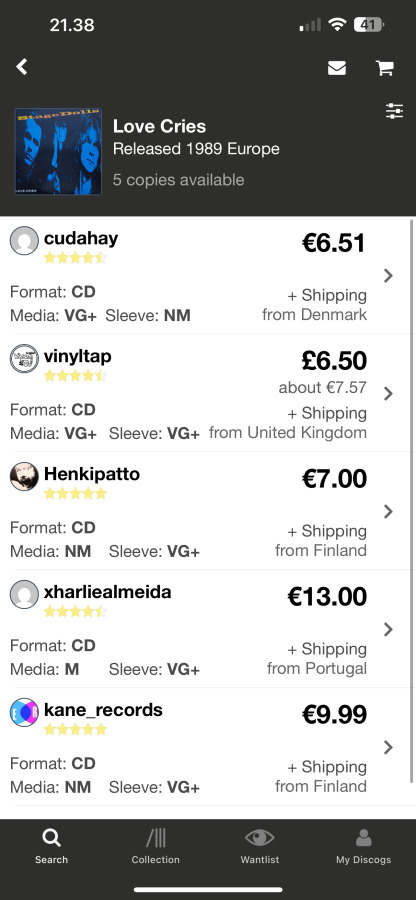Expand the cudahay listing chevron
Screen dimensions: 416x900
(388, 276)
